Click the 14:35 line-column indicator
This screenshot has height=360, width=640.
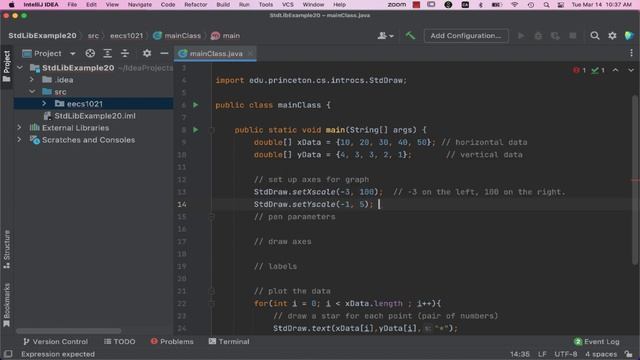(520, 354)
